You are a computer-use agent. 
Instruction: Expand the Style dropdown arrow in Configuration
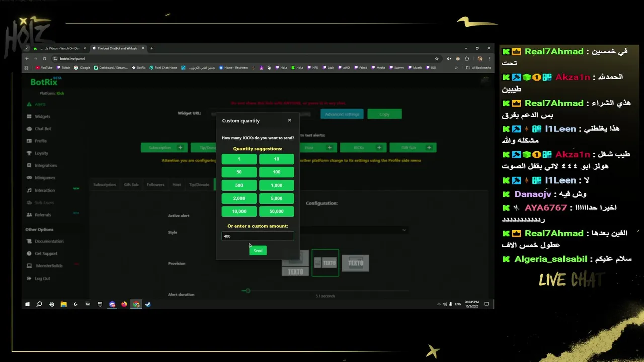point(404,230)
